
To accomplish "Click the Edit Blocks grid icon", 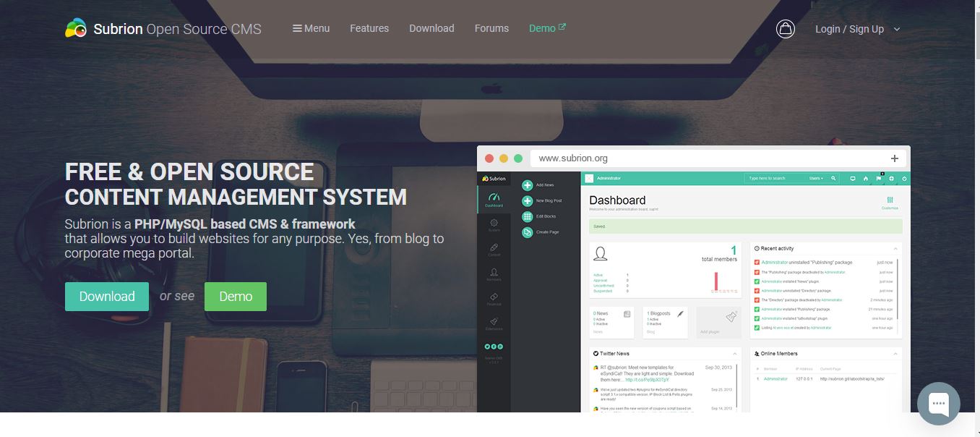I will point(528,216).
